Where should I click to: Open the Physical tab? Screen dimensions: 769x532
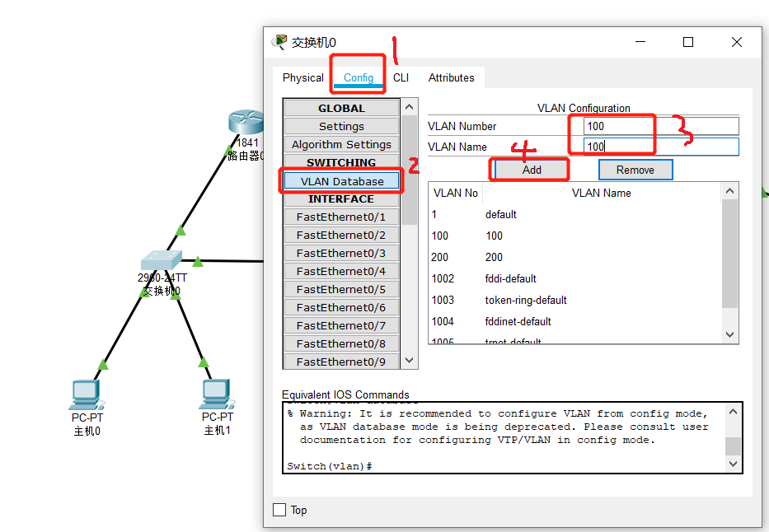coord(302,77)
